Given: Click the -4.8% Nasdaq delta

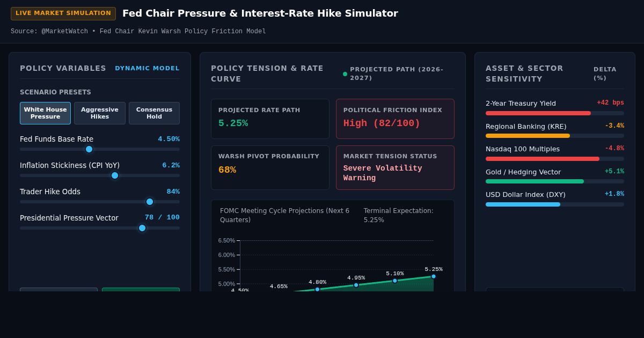Looking at the screenshot, I should (614, 149).
